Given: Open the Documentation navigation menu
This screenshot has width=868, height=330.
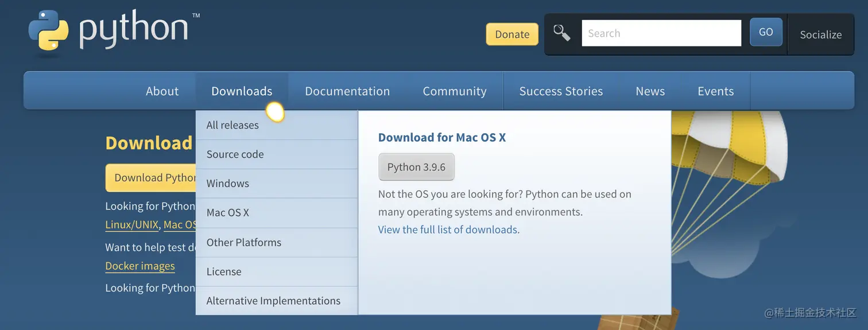Looking at the screenshot, I should (347, 91).
